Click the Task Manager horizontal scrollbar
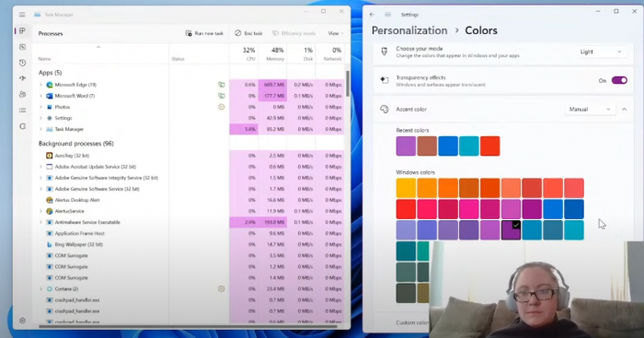Viewport: 644px width, 338px height. click(x=188, y=327)
